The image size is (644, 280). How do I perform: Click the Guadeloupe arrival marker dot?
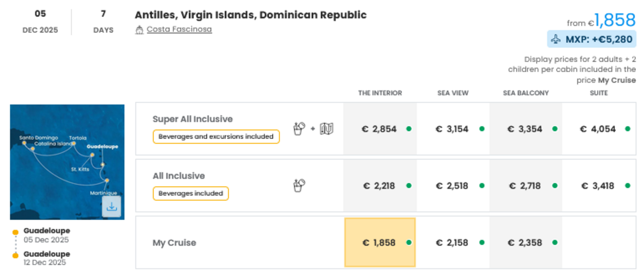15,255
